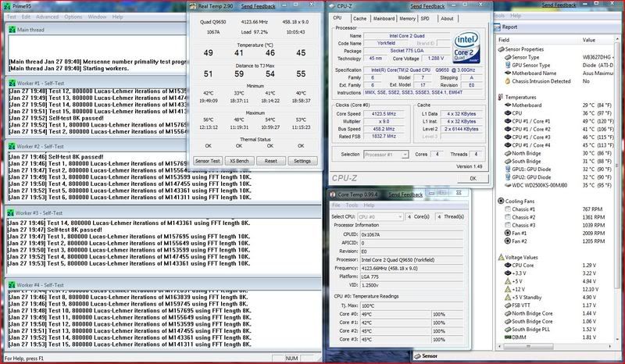Switch to the CPU-Z Mainboard tab
This screenshot has height=364, width=625.
click(384, 18)
